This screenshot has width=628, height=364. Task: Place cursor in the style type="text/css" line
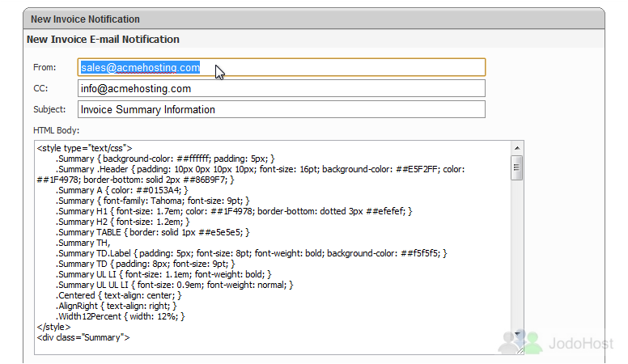coord(84,148)
